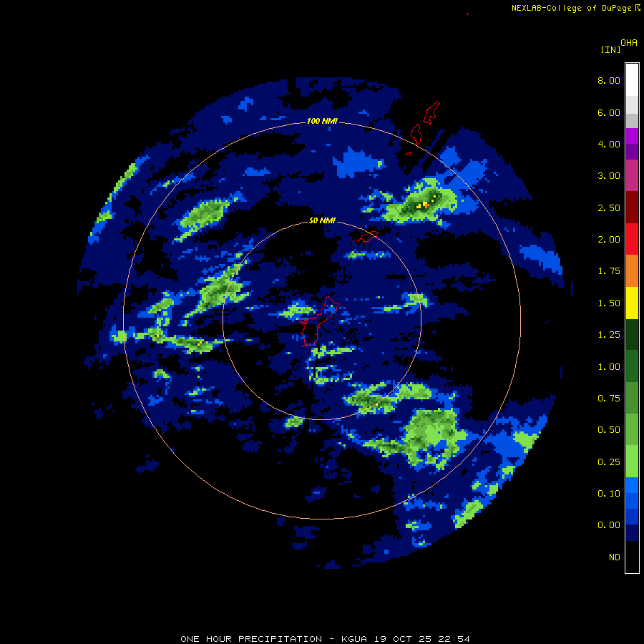This screenshot has width=644, height=644.
Task: Select the orange 1.75 legend swatch
Action: pyautogui.click(x=632, y=271)
